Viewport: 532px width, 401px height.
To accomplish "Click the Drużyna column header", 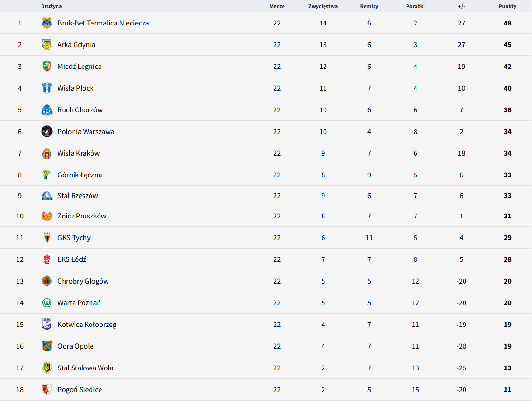I will click(51, 6).
